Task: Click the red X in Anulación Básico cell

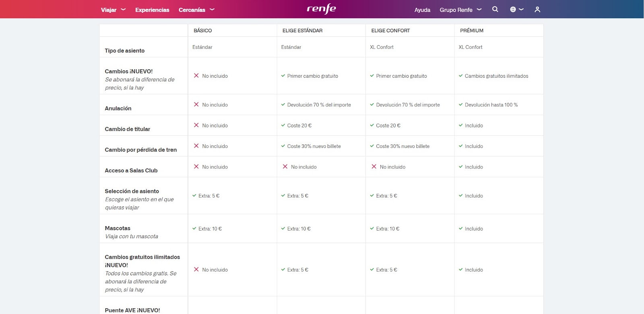Action: [x=196, y=104]
